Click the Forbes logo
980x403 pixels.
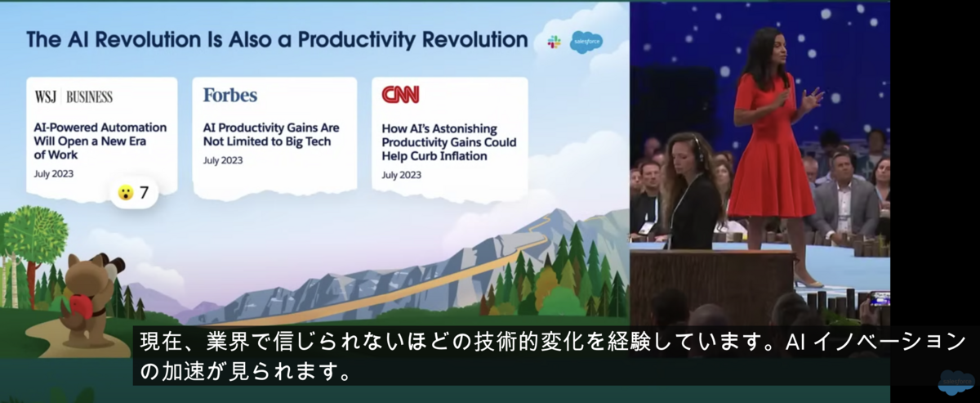pos(230,95)
